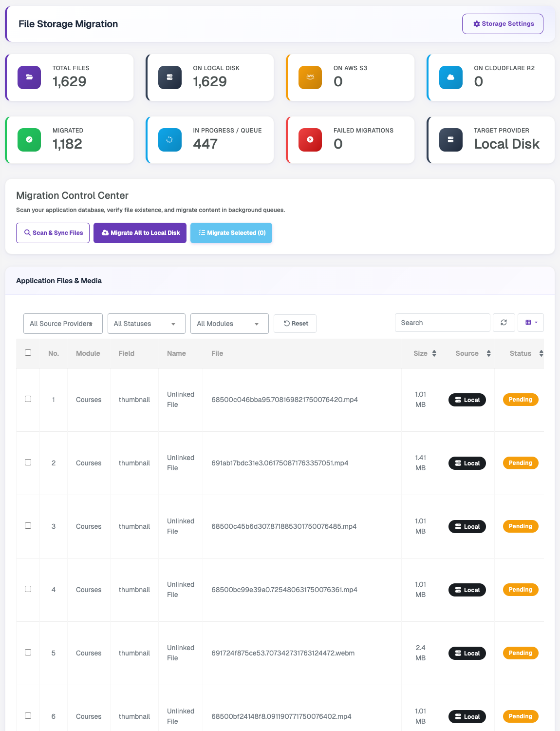Viewport: 560px width, 731px height.
Task: Click Migrate Selected (0) button
Action: pyautogui.click(x=231, y=233)
